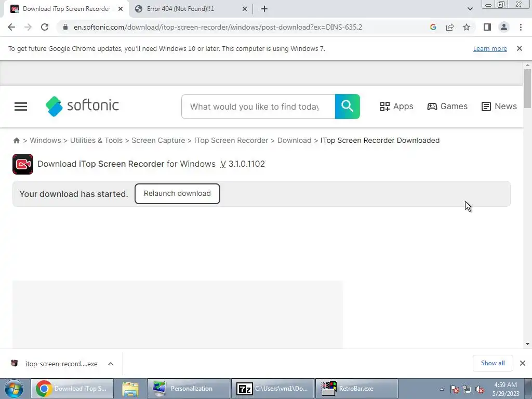Open Utilities & Tools breadcrumb link
This screenshot has width=532, height=399.
(96, 140)
